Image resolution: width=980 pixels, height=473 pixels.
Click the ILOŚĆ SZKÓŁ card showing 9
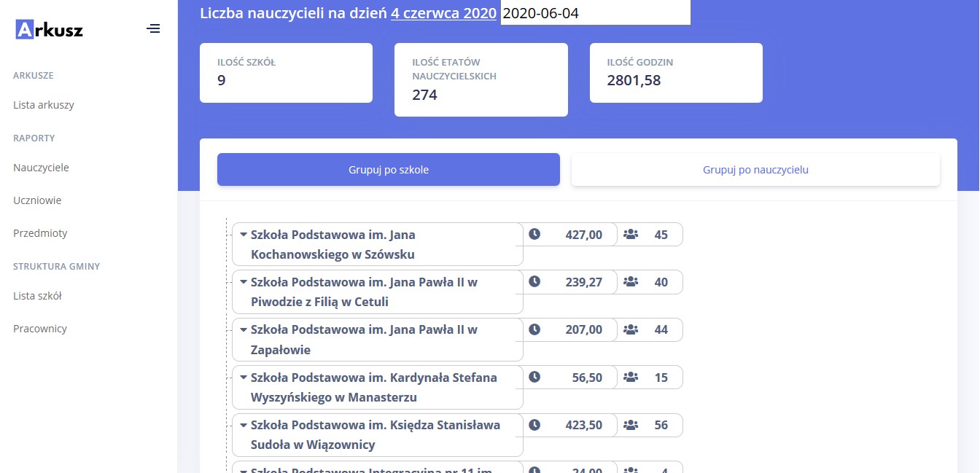pyautogui.click(x=286, y=73)
